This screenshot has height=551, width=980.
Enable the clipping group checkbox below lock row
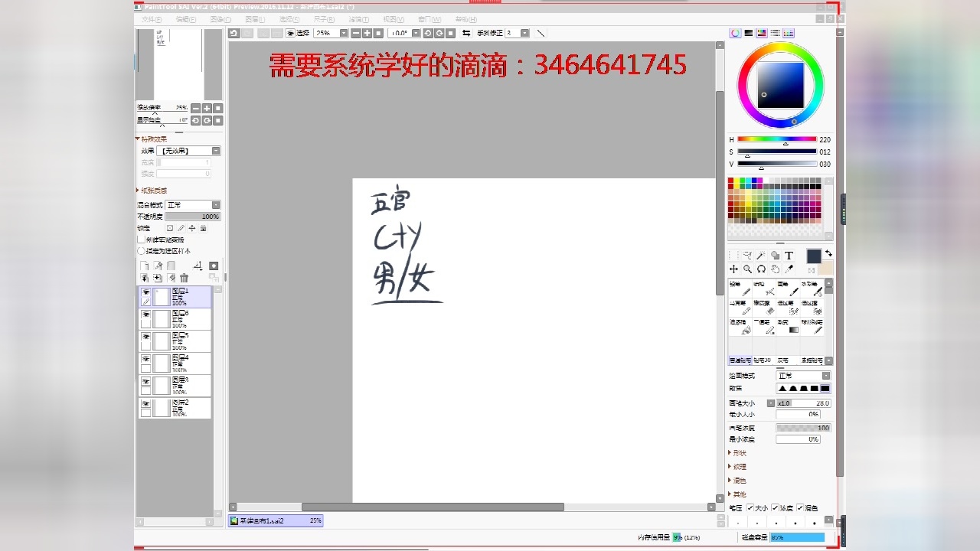[x=141, y=240]
